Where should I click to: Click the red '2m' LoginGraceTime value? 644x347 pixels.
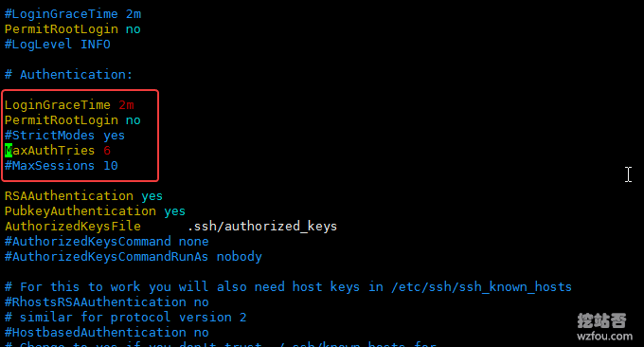coord(126,105)
